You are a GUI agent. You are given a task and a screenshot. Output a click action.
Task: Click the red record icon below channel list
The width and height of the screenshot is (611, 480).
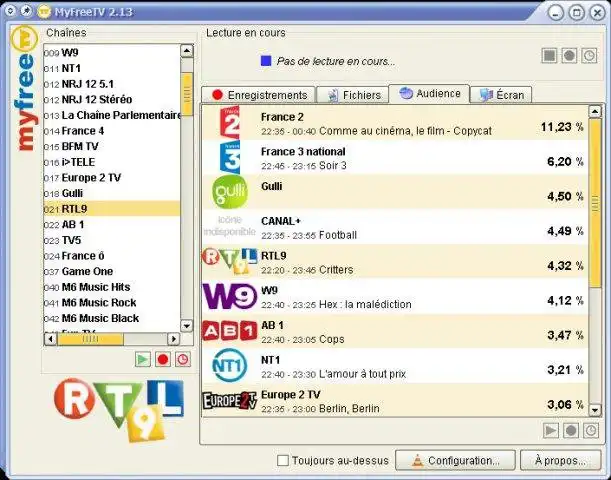pos(163,359)
